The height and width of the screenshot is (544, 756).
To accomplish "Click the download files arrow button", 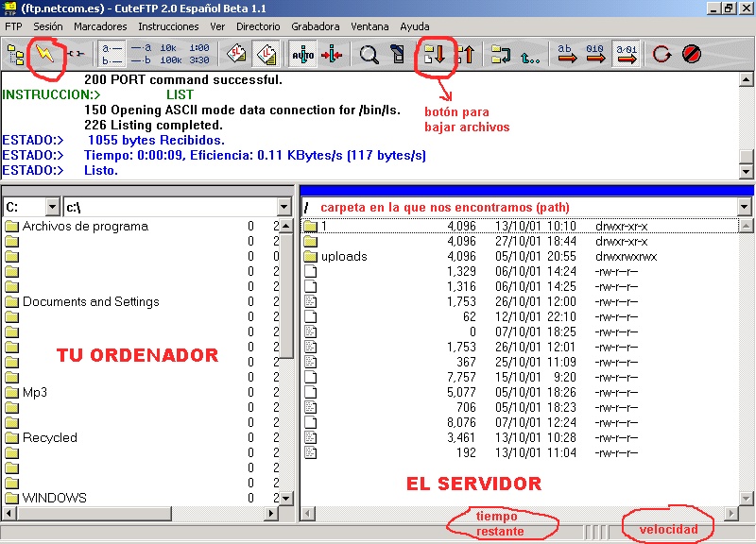I will coord(435,54).
